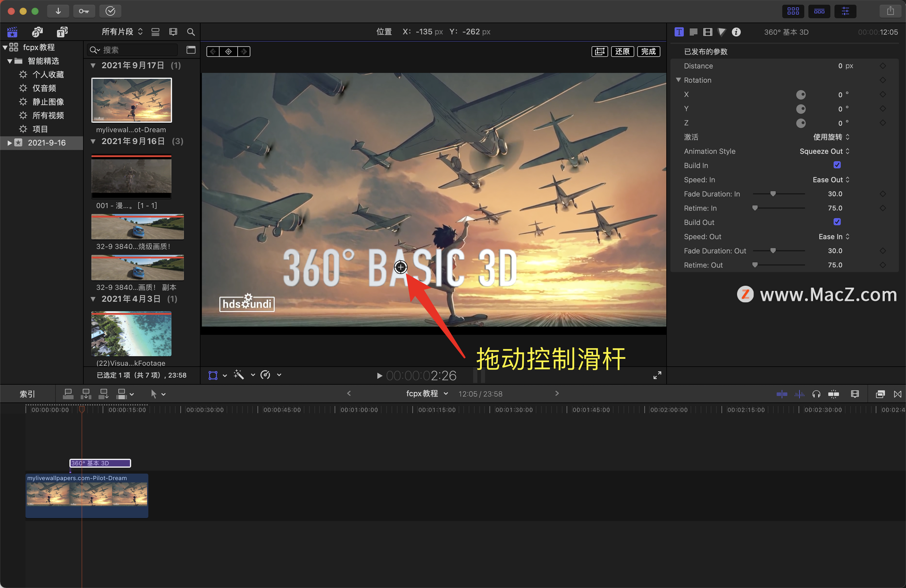
Task: Collapse the fcpx教程 library
Action: [x=5, y=47]
